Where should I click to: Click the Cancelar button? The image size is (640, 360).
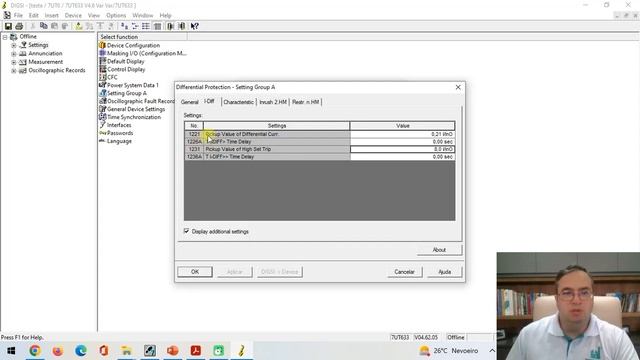coord(404,272)
